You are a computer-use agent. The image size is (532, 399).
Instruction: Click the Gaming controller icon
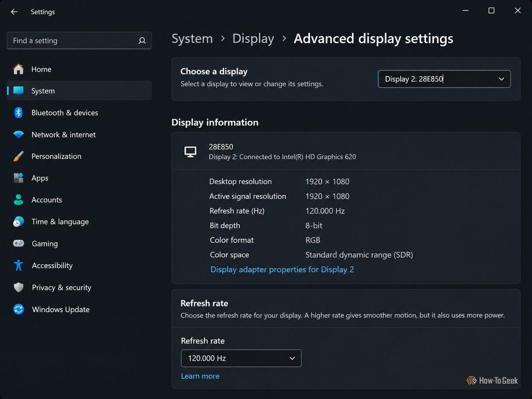tap(19, 243)
